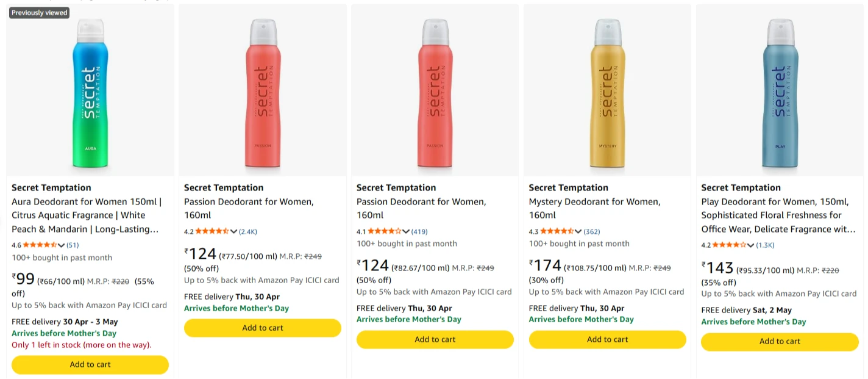
Task: Click the Previously viewed badge
Action: coord(40,13)
